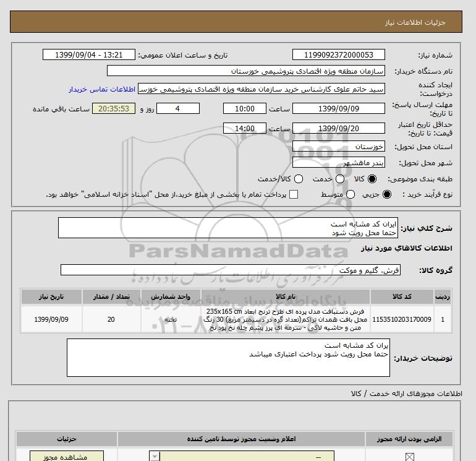476x461 pixels.
Task: Click the quantity cell showing 20
Action: point(111,319)
